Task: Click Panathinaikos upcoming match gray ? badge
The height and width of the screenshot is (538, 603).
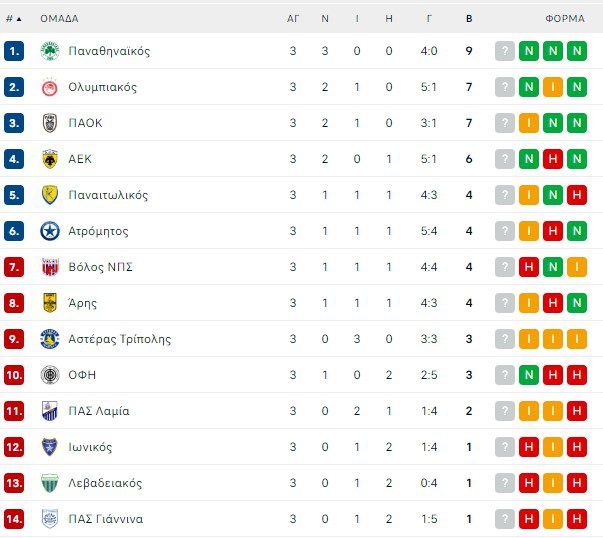Action: pos(505,51)
